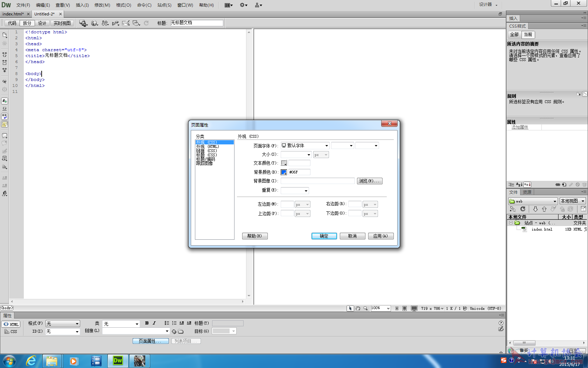Switch to index.html document tab

coord(13,14)
